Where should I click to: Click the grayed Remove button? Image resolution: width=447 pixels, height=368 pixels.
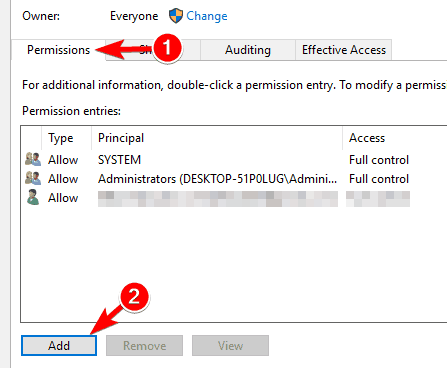144,346
